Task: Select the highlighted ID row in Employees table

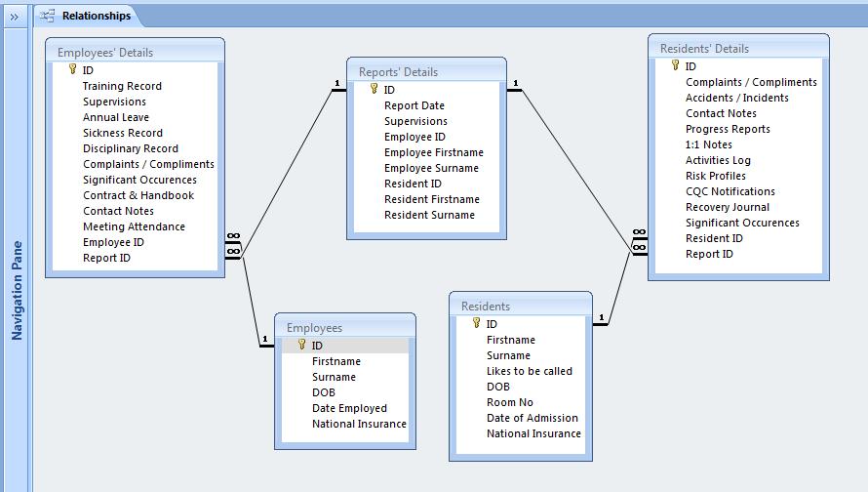Action: pos(345,346)
